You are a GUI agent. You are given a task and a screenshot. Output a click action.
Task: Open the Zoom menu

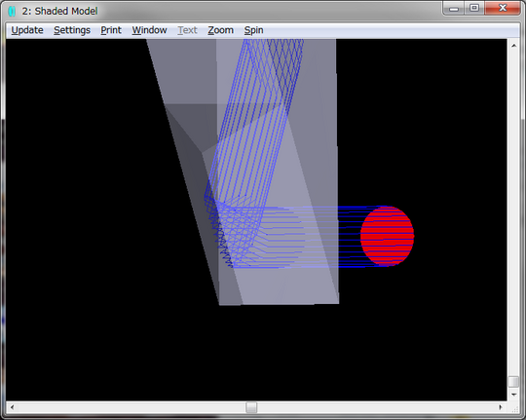click(x=220, y=30)
